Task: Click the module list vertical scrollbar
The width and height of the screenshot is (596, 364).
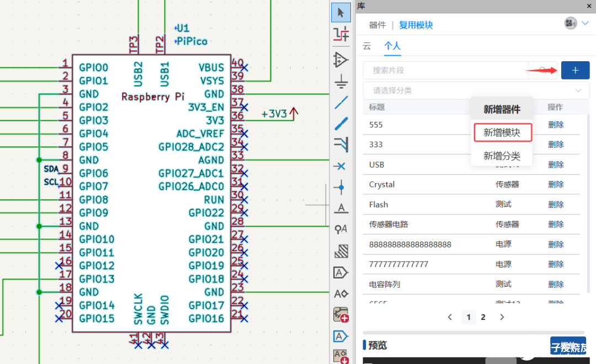Action: coord(588,204)
